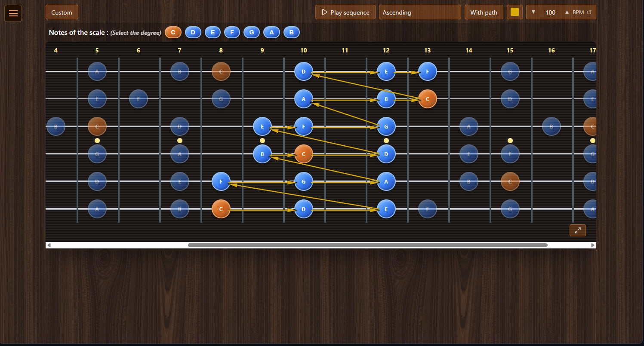Click the fretboard scroll-left arrow
644x346 pixels.
pos(49,245)
